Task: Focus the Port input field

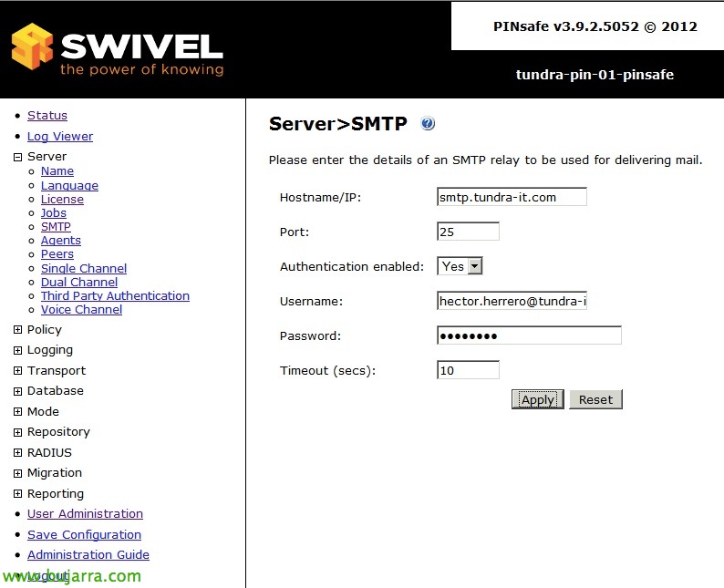Action: (x=468, y=232)
